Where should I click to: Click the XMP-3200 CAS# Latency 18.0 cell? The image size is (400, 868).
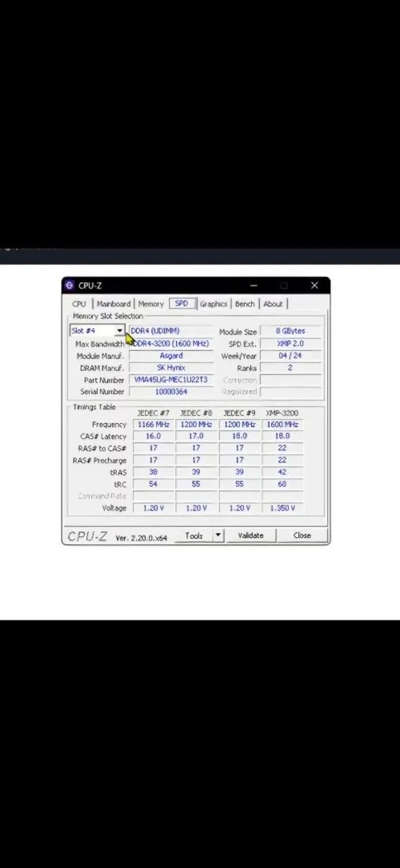pos(282,436)
